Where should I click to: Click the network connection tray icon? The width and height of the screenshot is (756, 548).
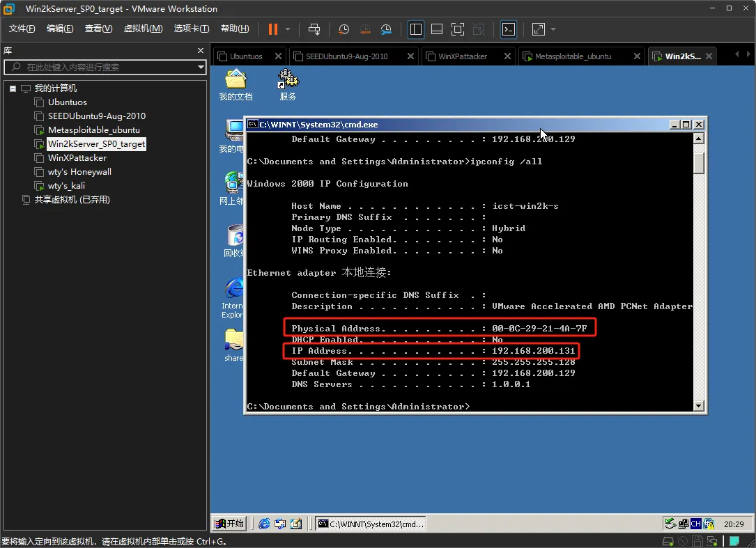click(x=684, y=524)
